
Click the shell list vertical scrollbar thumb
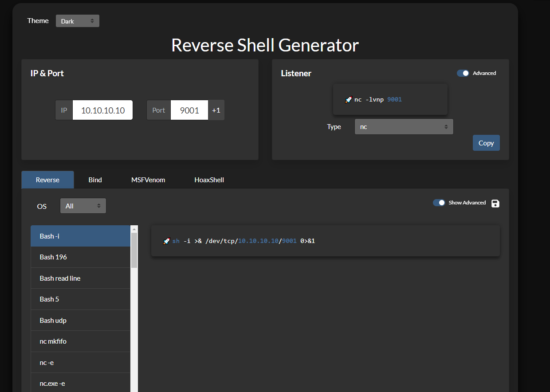click(x=134, y=250)
